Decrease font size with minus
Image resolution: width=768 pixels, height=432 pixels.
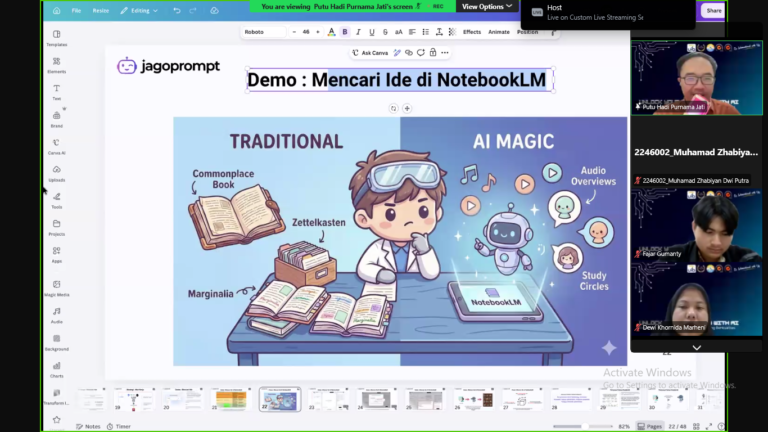(294, 32)
